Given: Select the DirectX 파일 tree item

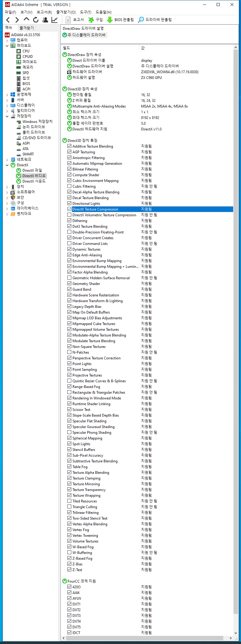Looking at the screenshot, I should point(32,170).
